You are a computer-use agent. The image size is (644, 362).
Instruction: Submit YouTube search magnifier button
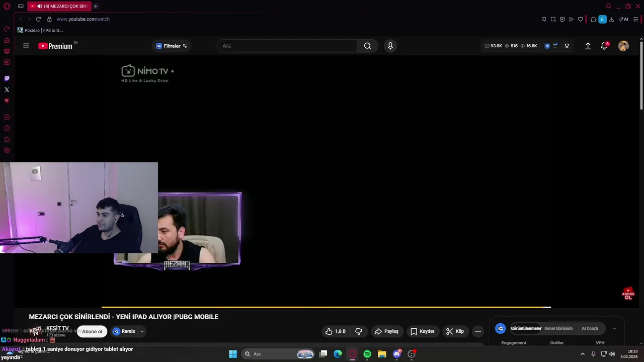pos(368,46)
